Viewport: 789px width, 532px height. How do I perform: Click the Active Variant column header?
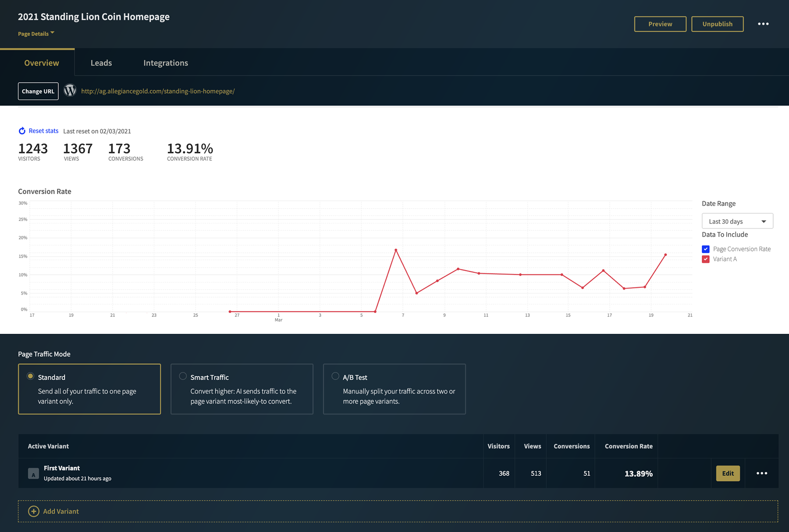coord(48,446)
